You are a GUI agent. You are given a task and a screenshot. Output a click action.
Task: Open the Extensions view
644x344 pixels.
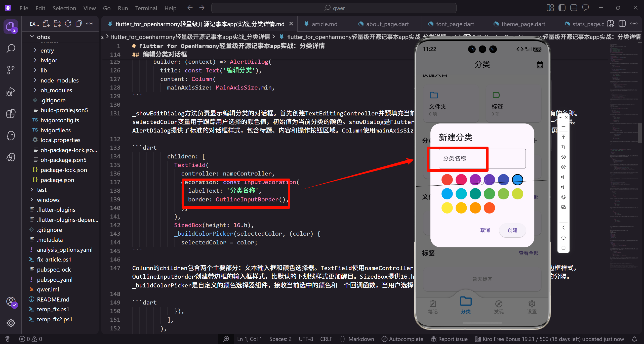coord(11,114)
